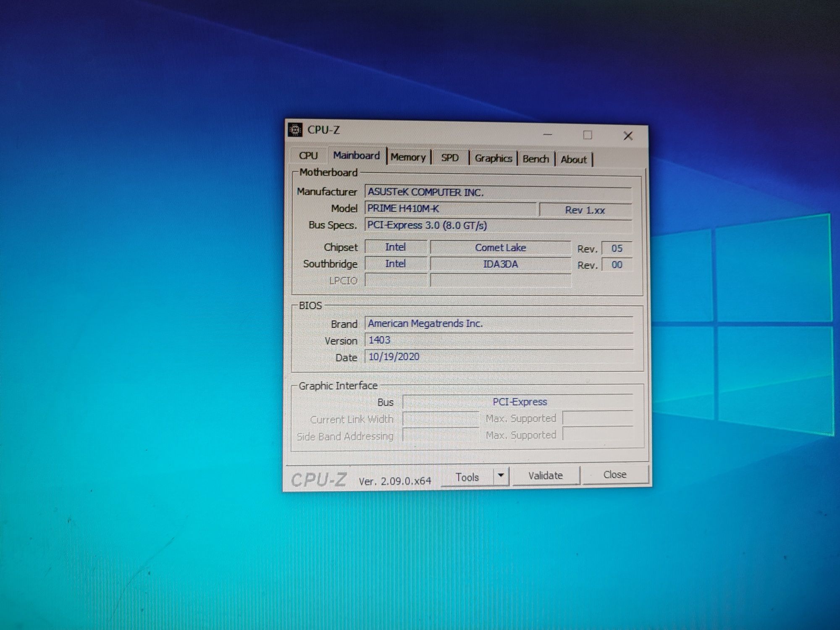Click the Close button at bottom
Viewport: 840px width, 630px height.
coord(615,475)
